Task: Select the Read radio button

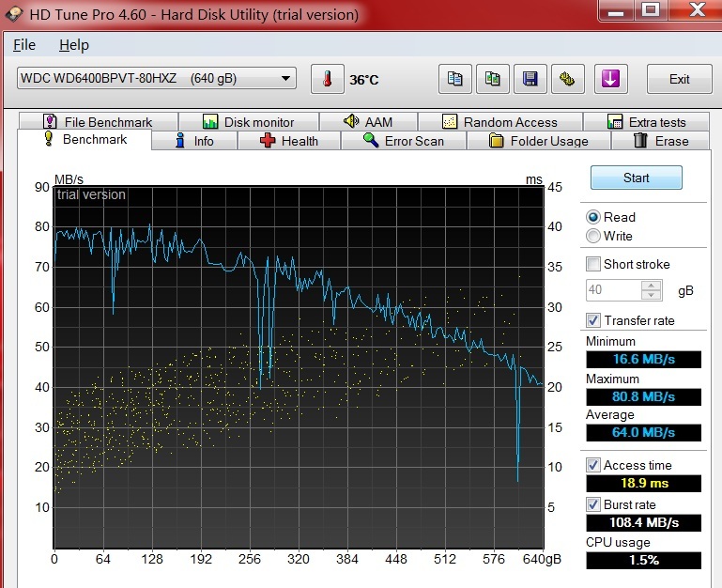Action: pos(593,217)
